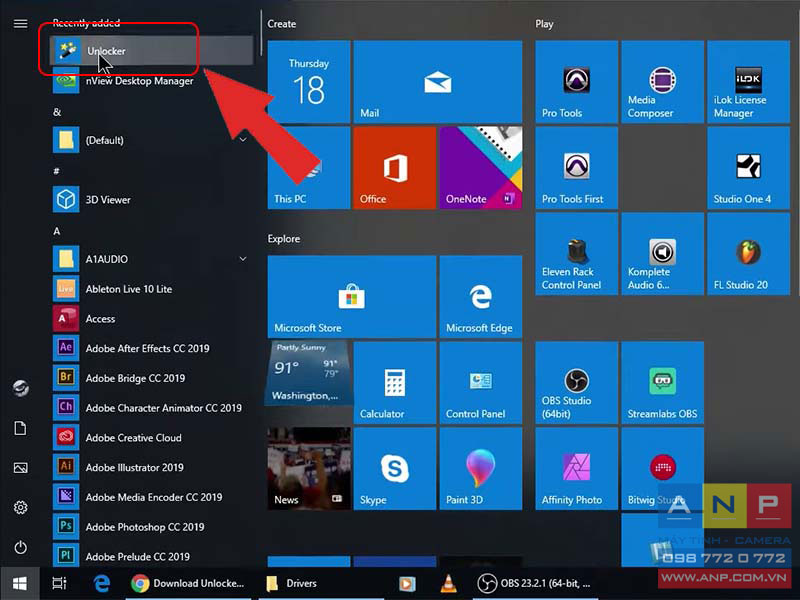Viewport: 800px width, 600px height.
Task: Open VLC media player from taskbar
Action: coord(448,583)
